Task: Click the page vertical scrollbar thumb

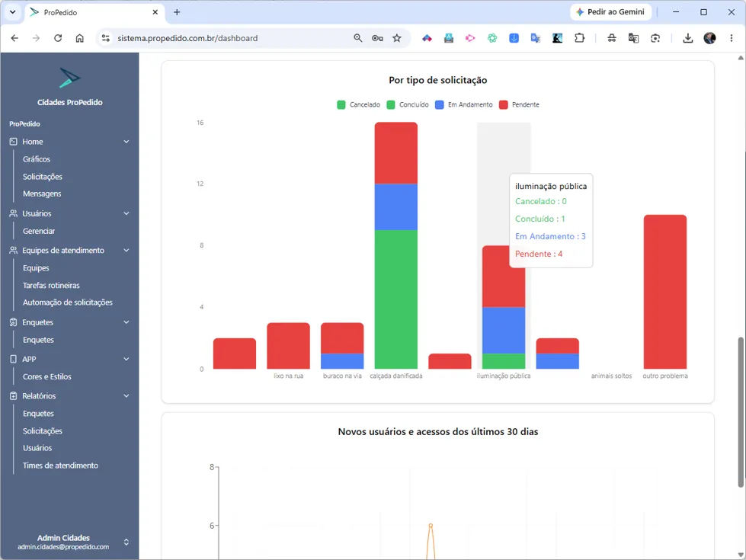Action: (x=741, y=412)
